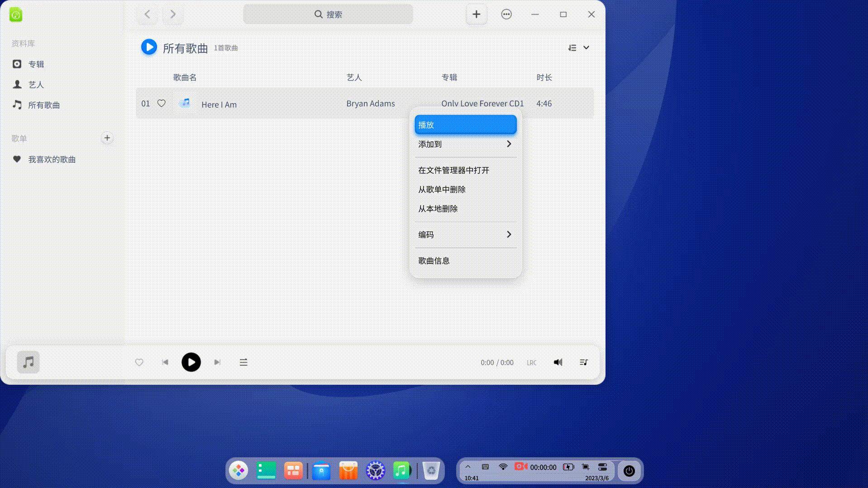Open system settings gear in dock
Screen dimensions: 868x488
[x=375, y=471]
